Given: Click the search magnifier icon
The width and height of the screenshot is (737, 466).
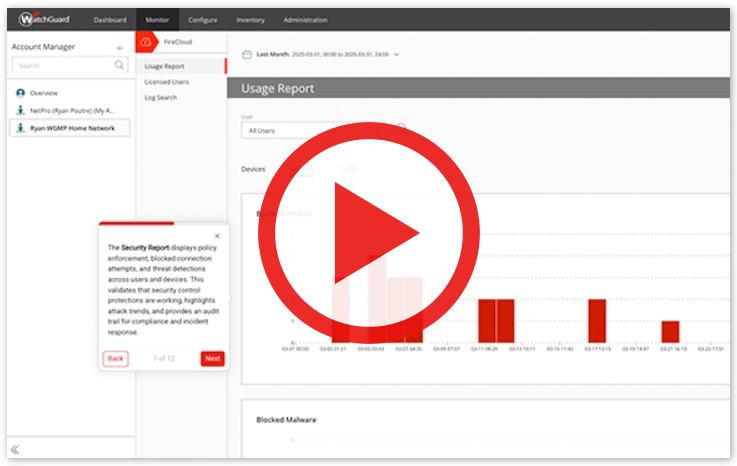Looking at the screenshot, I should click(120, 65).
